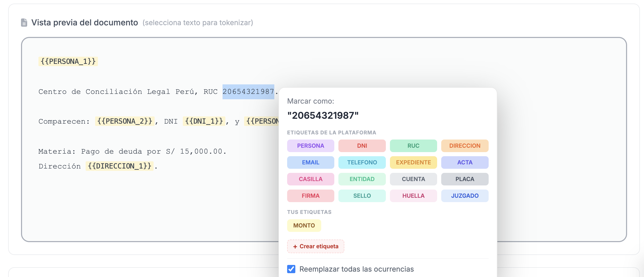Toggle Reemplazar todas las ocurrencias checkbox
Screen dimensions: 644x277
tap(291, 269)
